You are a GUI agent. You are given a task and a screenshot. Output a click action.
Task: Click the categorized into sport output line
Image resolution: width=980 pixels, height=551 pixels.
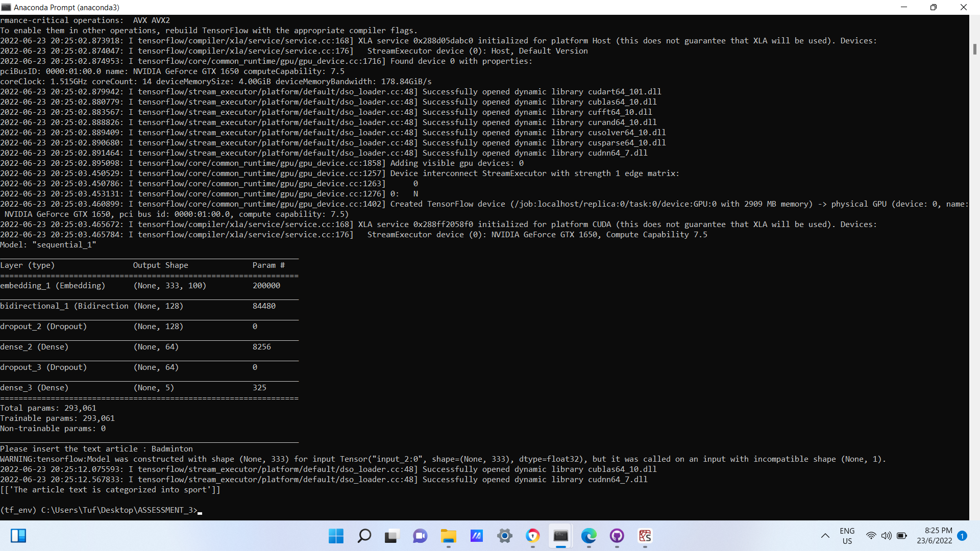pyautogui.click(x=110, y=490)
